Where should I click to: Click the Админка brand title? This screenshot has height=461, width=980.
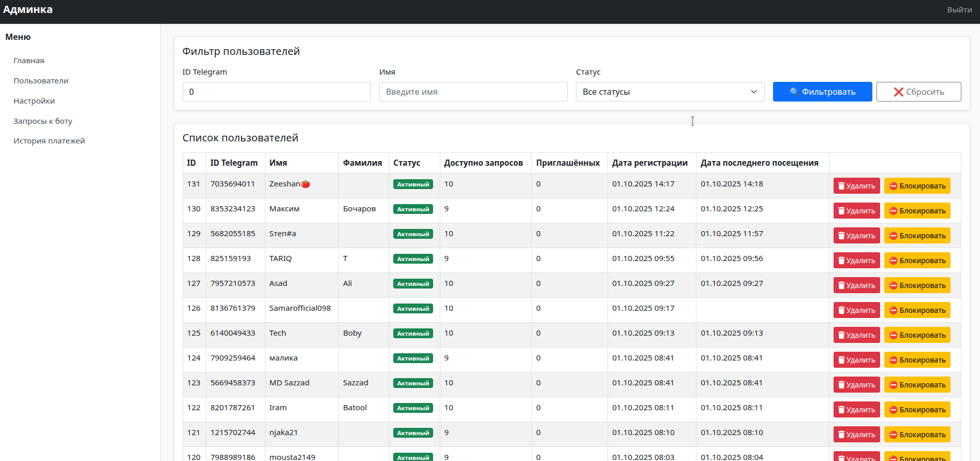pos(28,10)
